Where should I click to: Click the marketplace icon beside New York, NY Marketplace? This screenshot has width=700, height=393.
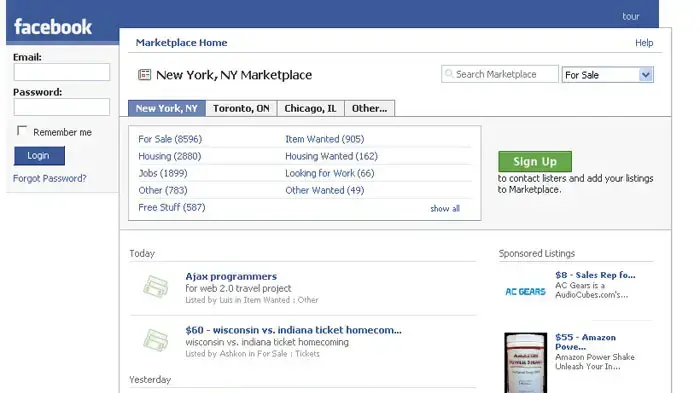pyautogui.click(x=144, y=75)
